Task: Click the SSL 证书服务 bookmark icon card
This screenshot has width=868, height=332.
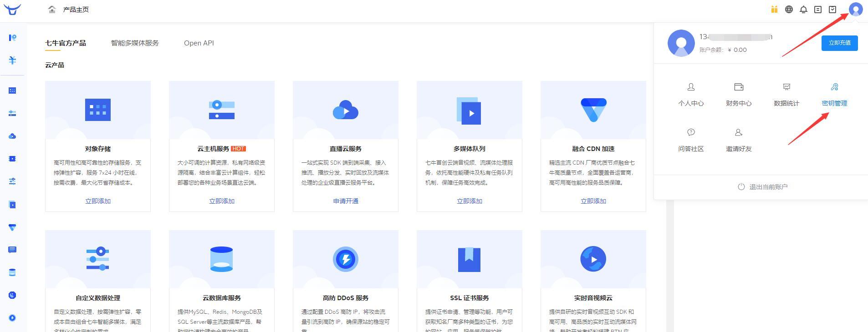Action: point(470,259)
